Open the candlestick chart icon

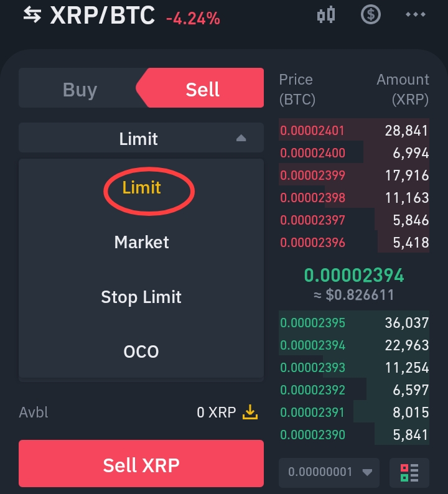click(326, 14)
